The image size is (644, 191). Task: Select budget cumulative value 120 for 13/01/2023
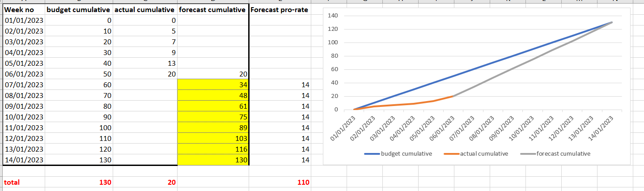coord(79,149)
